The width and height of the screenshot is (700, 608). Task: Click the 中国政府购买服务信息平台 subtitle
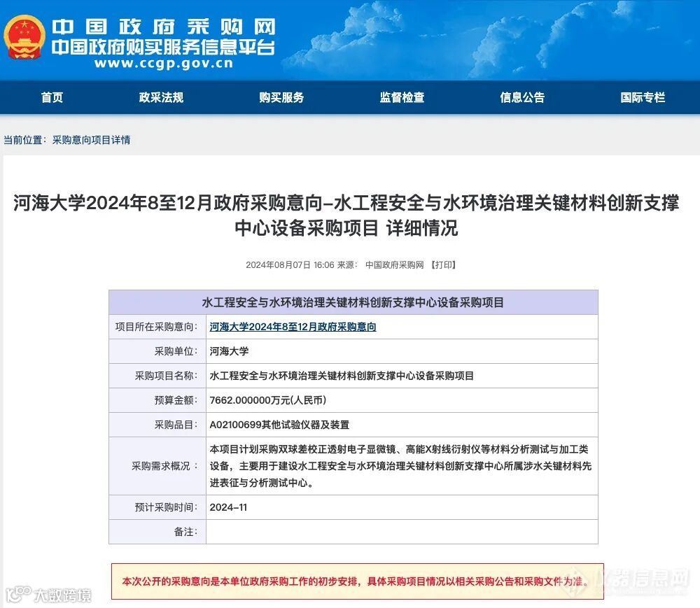[163, 48]
